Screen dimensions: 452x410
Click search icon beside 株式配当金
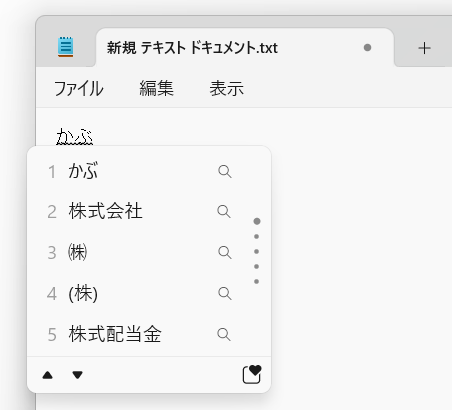tap(224, 334)
